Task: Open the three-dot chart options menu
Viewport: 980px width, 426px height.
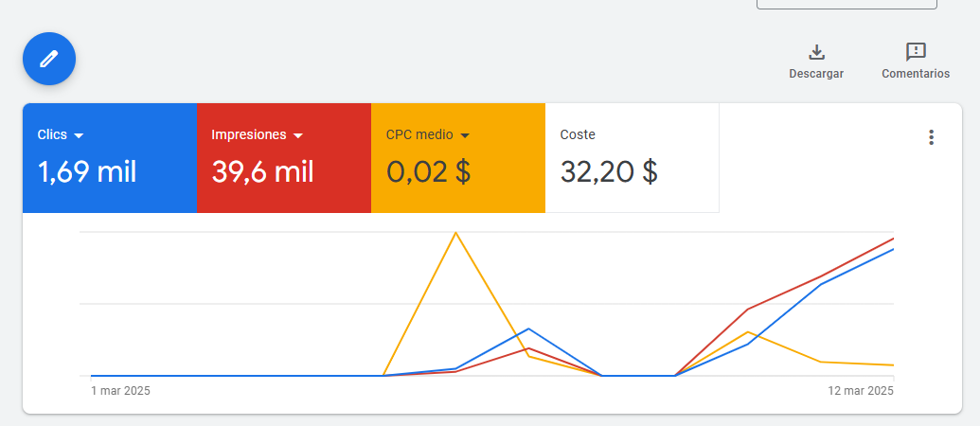Action: (x=931, y=137)
